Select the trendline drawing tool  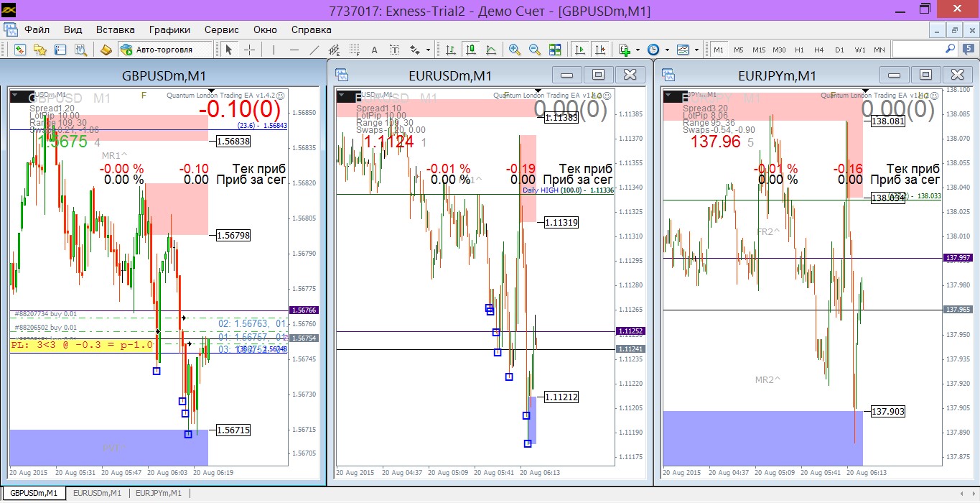[314, 50]
